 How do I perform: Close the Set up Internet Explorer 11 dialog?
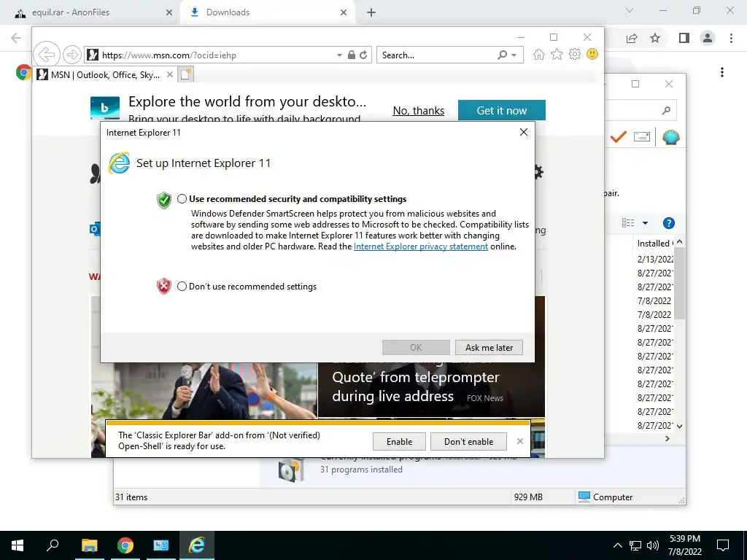point(524,132)
